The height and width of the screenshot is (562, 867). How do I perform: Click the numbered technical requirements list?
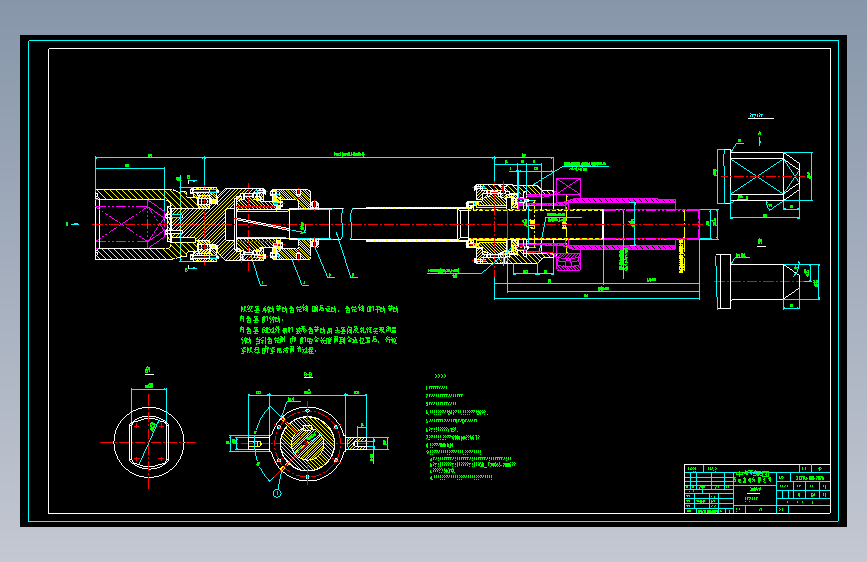click(x=470, y=433)
